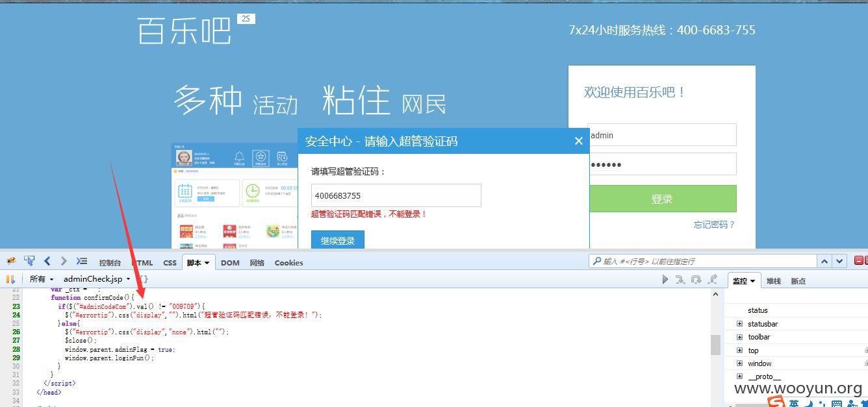Click the Continue debugger play icon
This screenshot has height=407, width=868.
tap(665, 279)
